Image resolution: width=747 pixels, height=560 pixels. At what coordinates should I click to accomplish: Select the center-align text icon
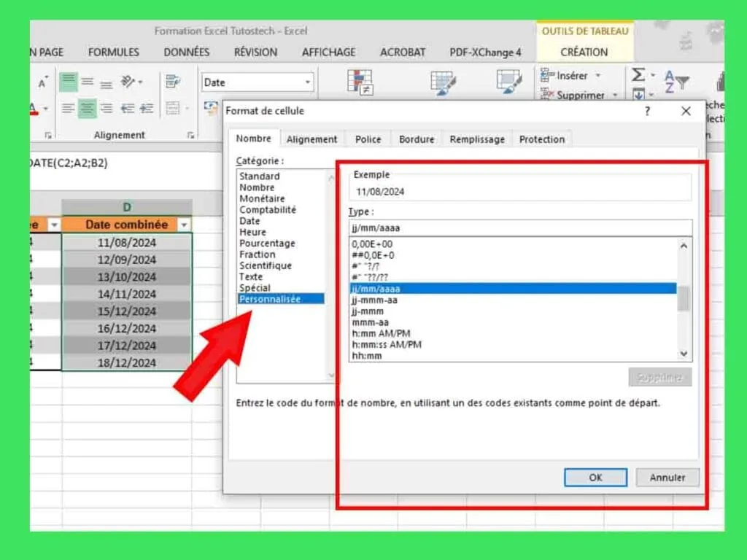point(88,107)
